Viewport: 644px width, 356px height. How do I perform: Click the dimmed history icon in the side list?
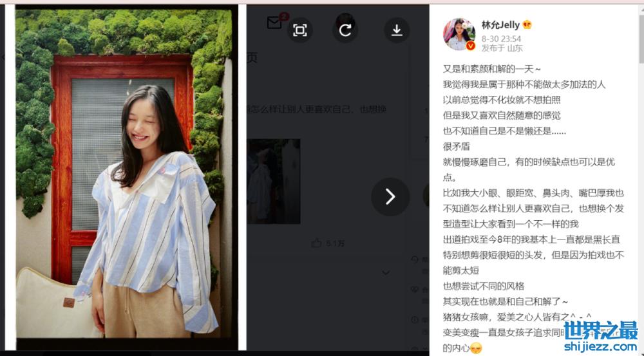pos(414,259)
